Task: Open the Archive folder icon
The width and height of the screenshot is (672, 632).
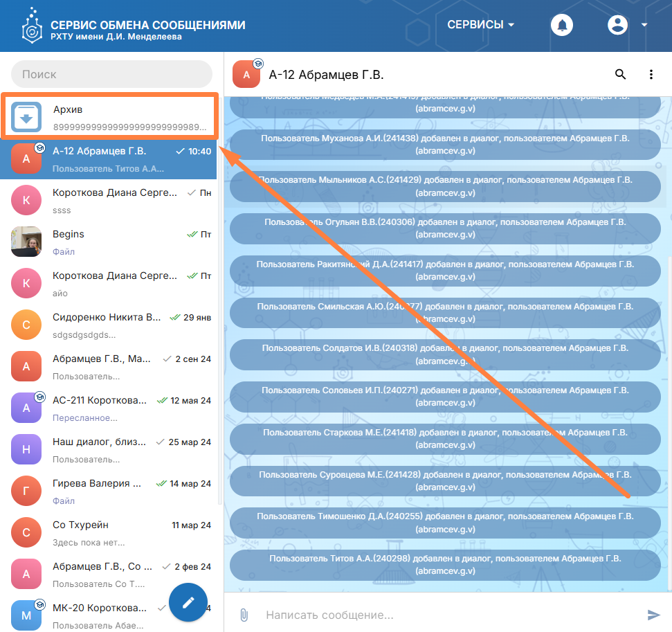Action: (x=26, y=117)
